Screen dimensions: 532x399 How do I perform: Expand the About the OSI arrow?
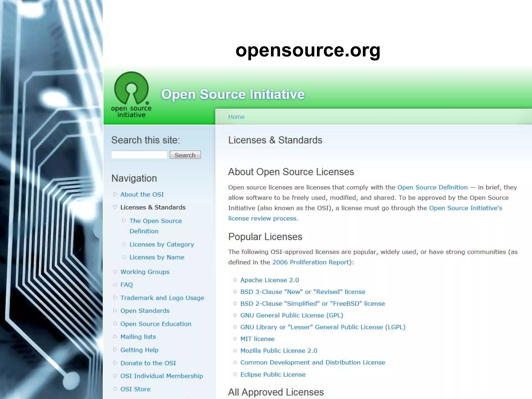pos(115,194)
